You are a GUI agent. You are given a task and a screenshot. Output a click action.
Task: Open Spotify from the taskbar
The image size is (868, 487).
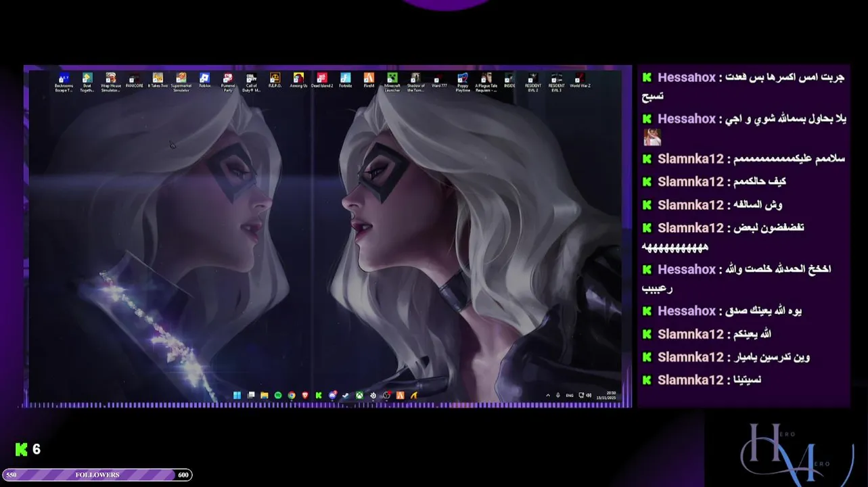278,395
